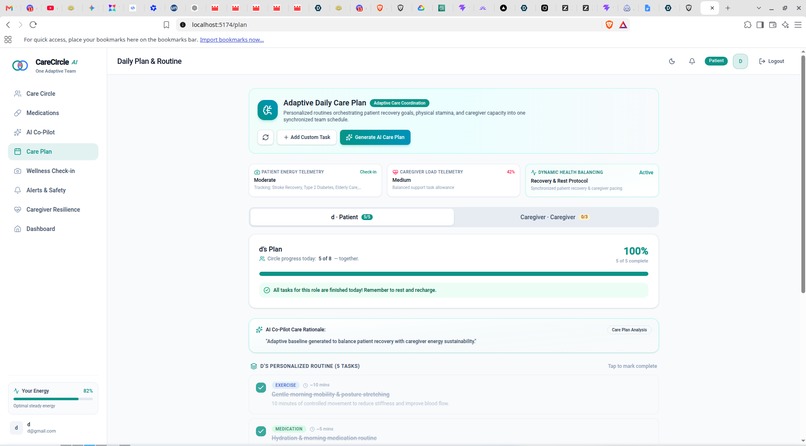This screenshot has height=446, width=806.
Task: Uncheck the morning mobility exercise task
Action: point(261,387)
